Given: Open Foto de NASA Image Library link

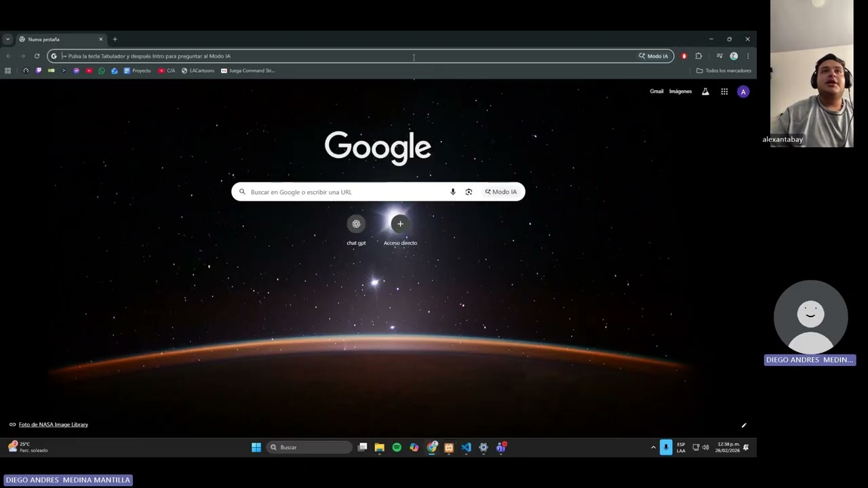Looking at the screenshot, I should pos(54,425).
